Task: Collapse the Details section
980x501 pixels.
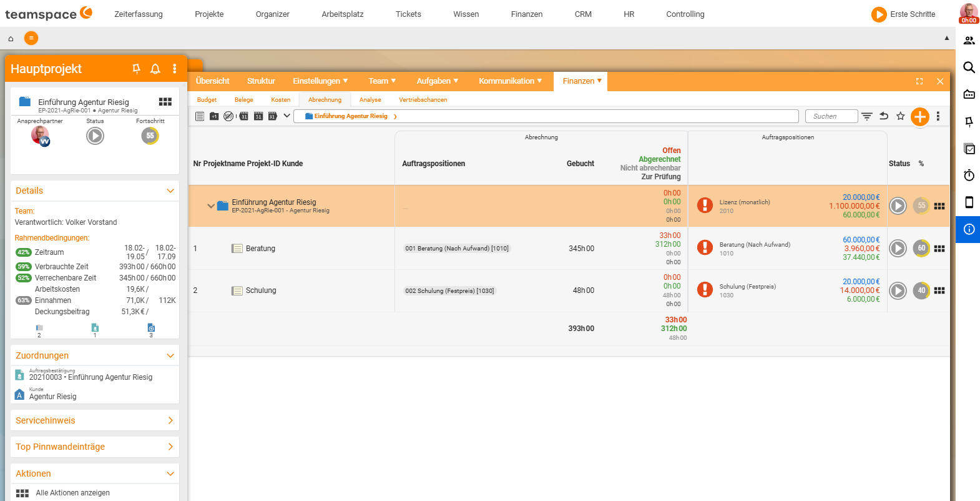Action: point(170,191)
